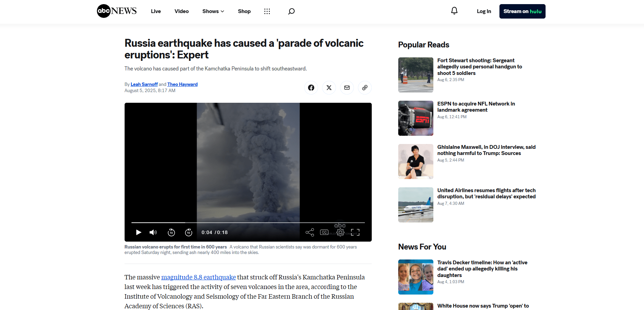Viewport: 644px width, 310px height.
Task: Go to the Live menu item
Action: pos(156,11)
